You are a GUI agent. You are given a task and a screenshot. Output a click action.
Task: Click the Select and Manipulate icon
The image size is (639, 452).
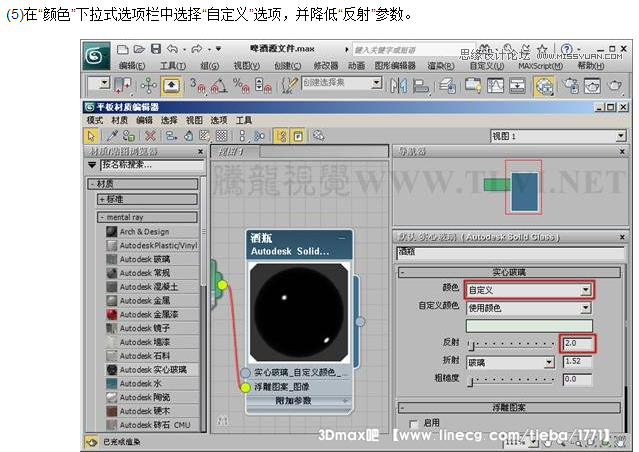tap(149, 86)
